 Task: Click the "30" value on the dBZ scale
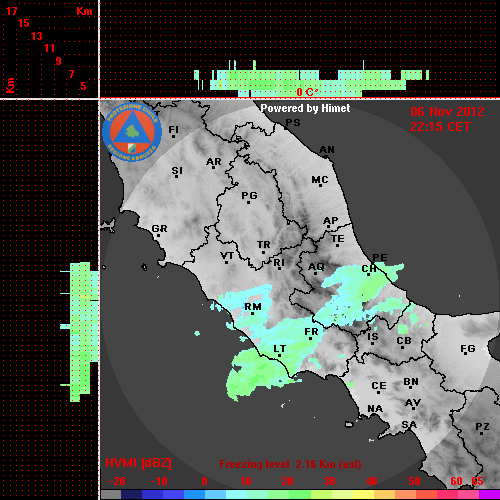[329, 481]
